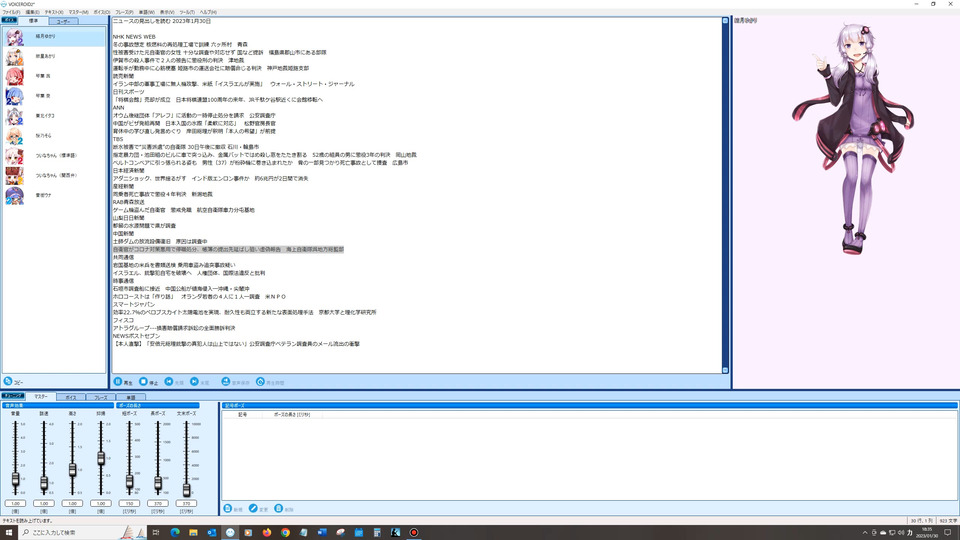Open Word from the taskbar
Viewport: 960px width, 540px height.
click(x=322, y=532)
